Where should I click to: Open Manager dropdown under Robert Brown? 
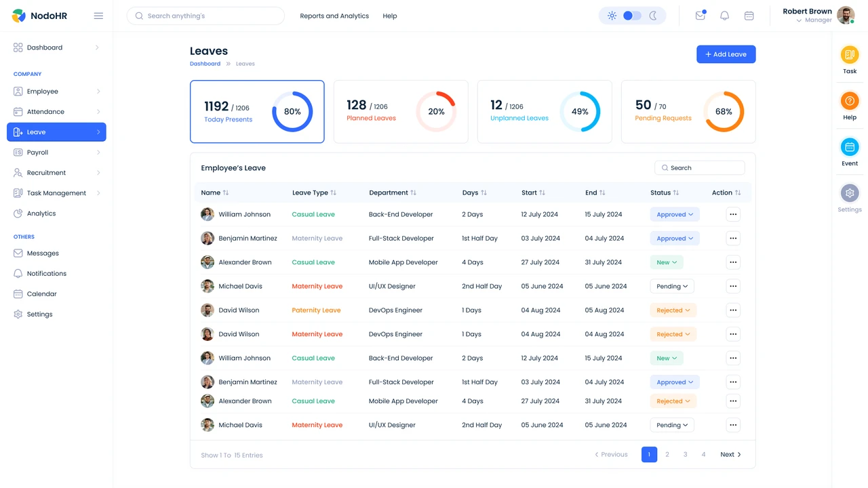pos(814,20)
